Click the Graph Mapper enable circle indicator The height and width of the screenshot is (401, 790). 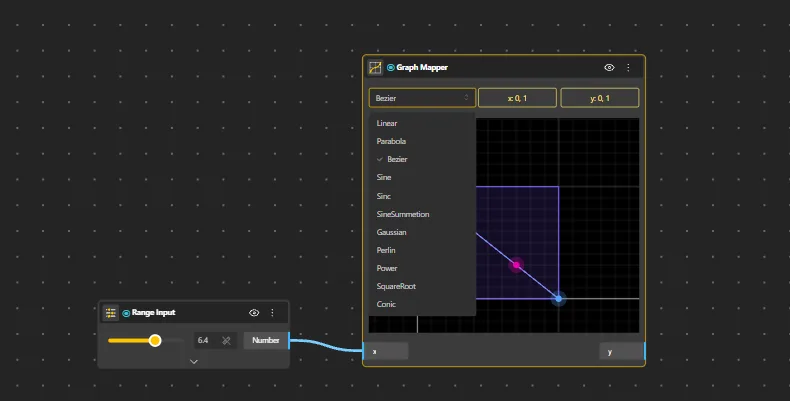click(390, 68)
